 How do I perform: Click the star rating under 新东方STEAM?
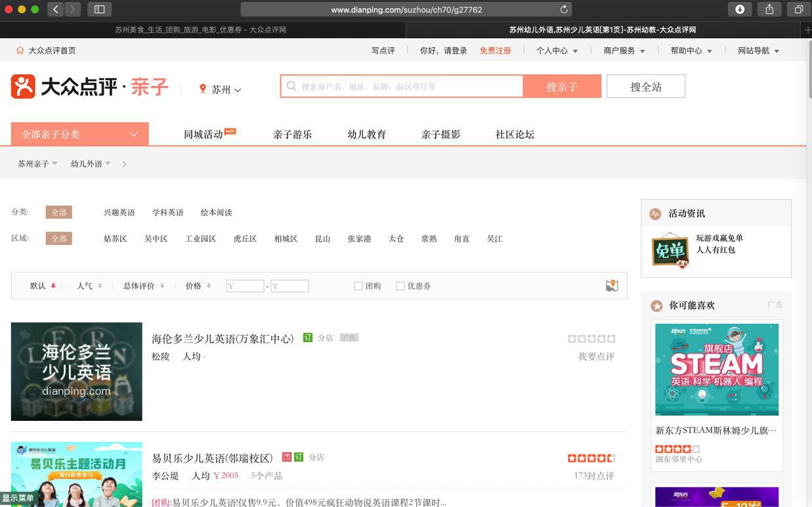[677, 449]
